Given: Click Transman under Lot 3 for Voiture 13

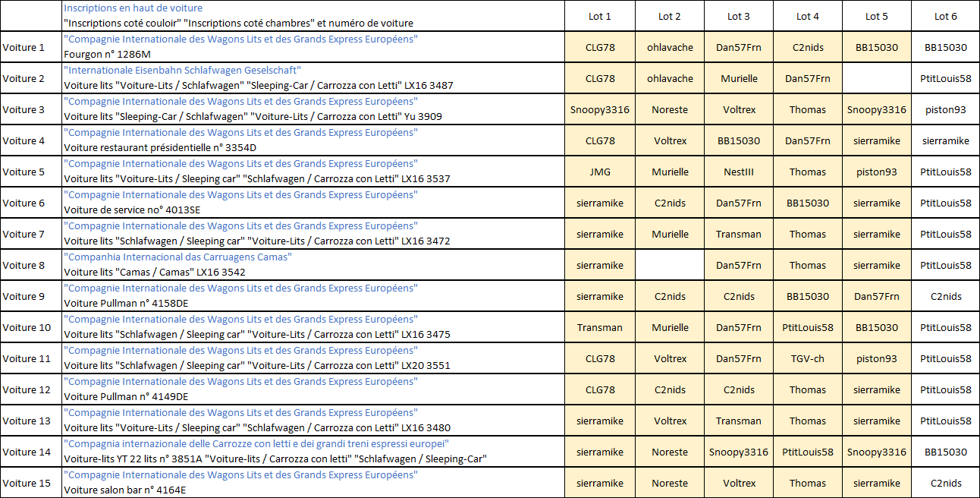Looking at the screenshot, I should (x=739, y=421).
